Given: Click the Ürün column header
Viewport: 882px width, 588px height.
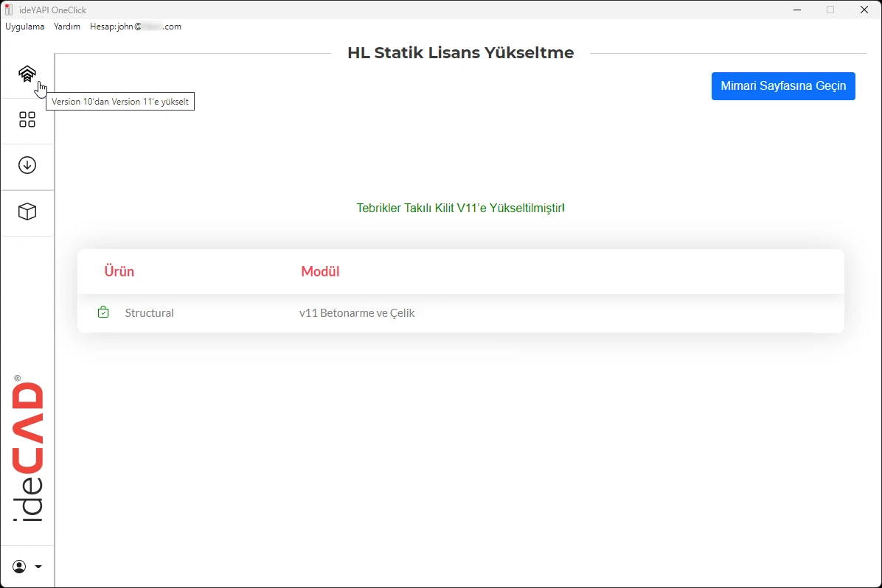Looking at the screenshot, I should pyautogui.click(x=119, y=271).
